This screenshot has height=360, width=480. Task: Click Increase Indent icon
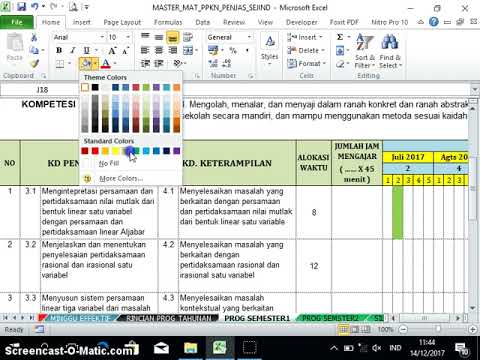tap(159, 63)
